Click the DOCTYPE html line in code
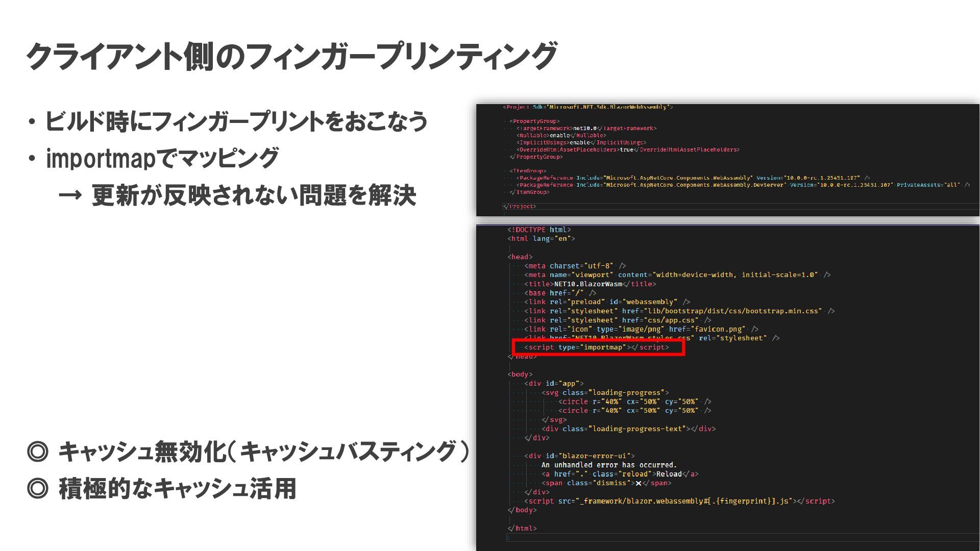The width and height of the screenshot is (980, 551). (x=539, y=230)
